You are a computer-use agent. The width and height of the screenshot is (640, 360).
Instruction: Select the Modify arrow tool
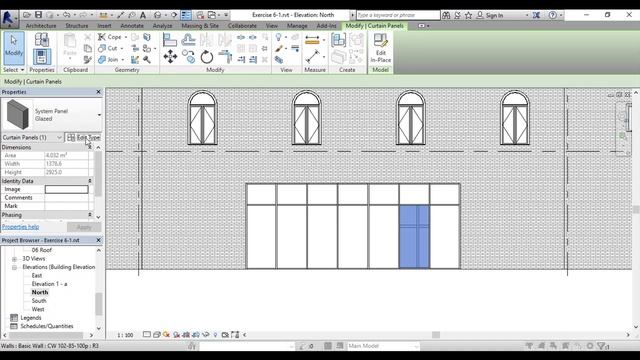pyautogui.click(x=14, y=48)
